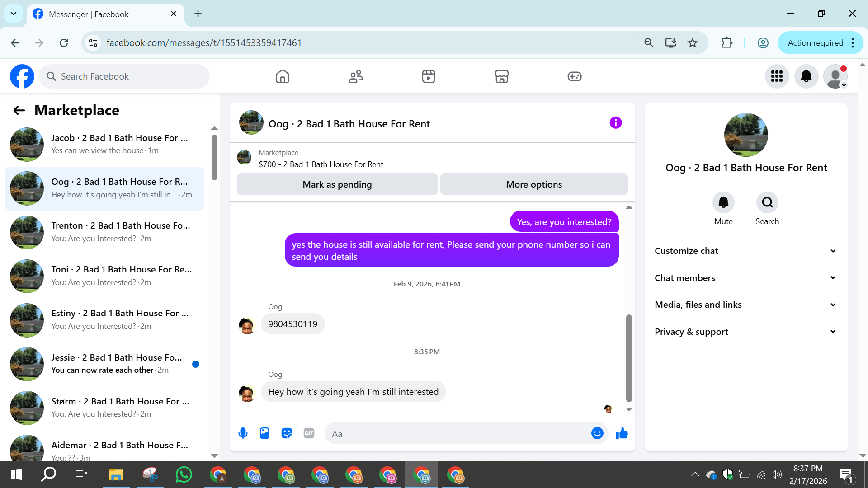Open the Facebook apps grid menu
Image resolution: width=868 pixels, height=488 pixels.
777,76
